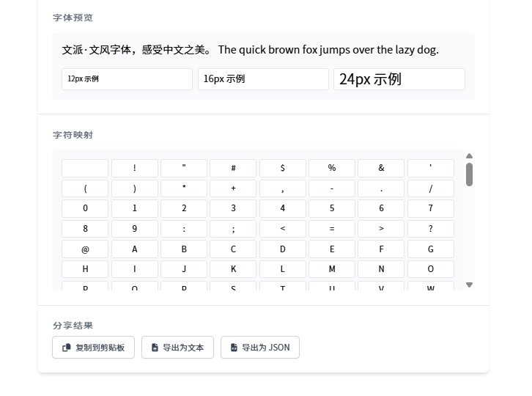The width and height of the screenshot is (532, 396).
Task: Select the @ character cell
Action: tap(85, 249)
